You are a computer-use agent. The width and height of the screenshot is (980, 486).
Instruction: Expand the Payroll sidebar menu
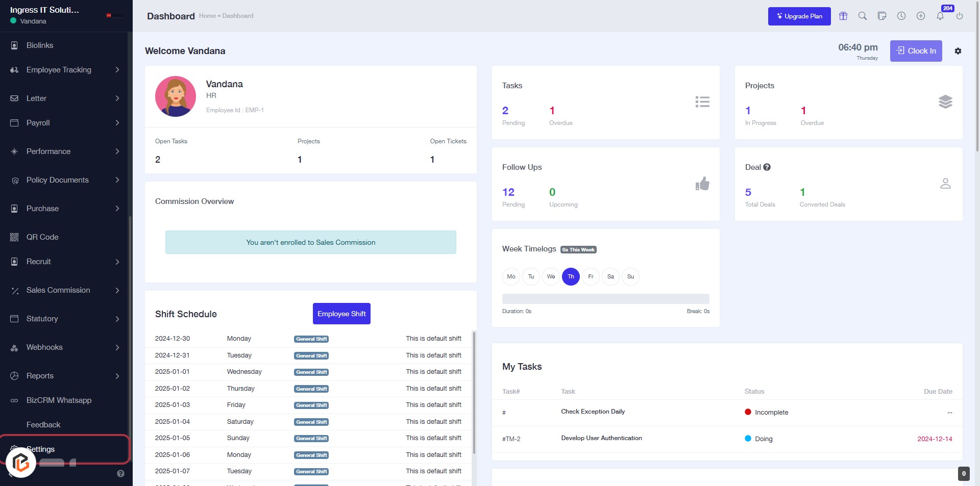coord(65,123)
